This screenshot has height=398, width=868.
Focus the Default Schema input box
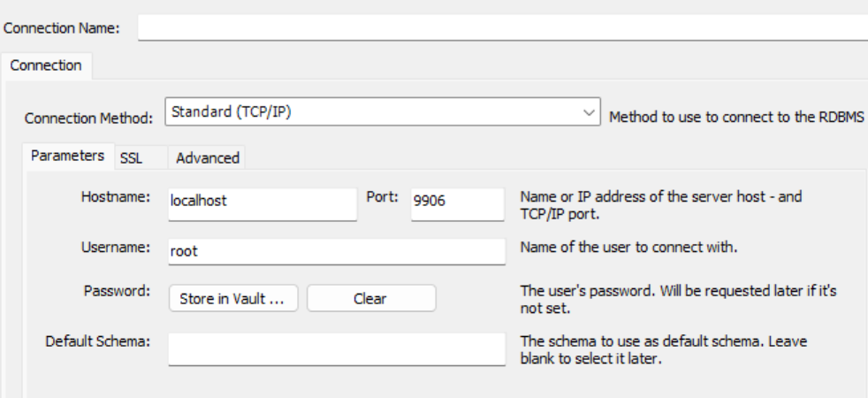coord(337,348)
